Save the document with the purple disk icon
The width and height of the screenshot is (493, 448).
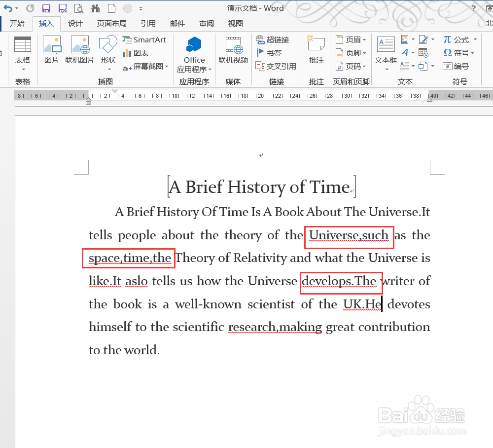pos(46,8)
